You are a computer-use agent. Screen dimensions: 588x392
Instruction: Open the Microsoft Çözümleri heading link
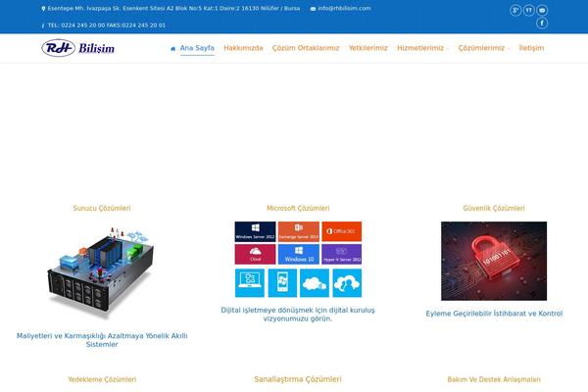pyautogui.click(x=298, y=208)
